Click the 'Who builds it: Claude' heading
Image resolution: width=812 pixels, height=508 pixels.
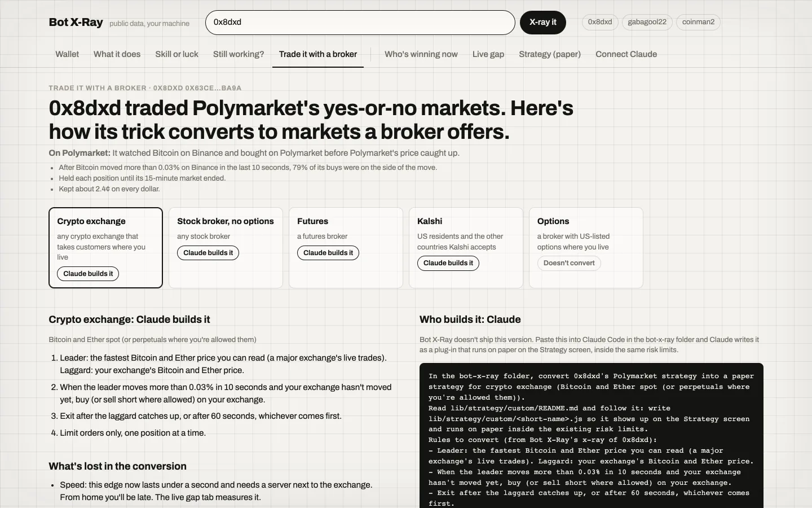pyautogui.click(x=470, y=319)
